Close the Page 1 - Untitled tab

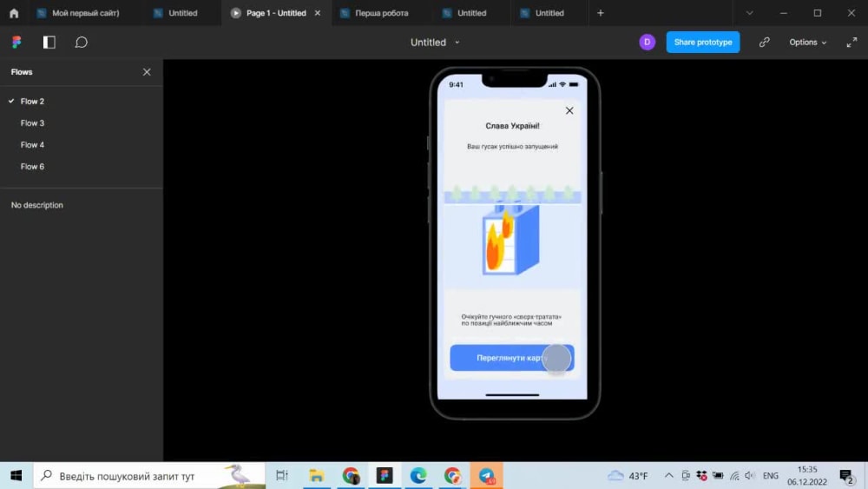point(317,13)
